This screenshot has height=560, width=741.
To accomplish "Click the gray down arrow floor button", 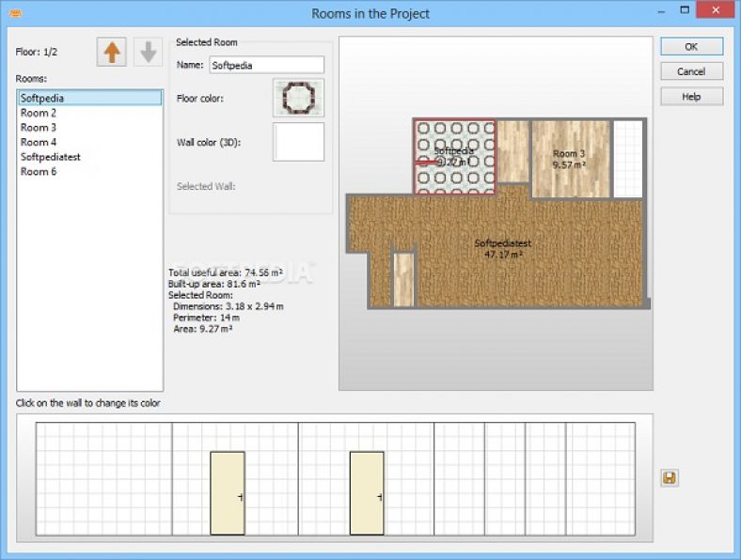I will (148, 53).
